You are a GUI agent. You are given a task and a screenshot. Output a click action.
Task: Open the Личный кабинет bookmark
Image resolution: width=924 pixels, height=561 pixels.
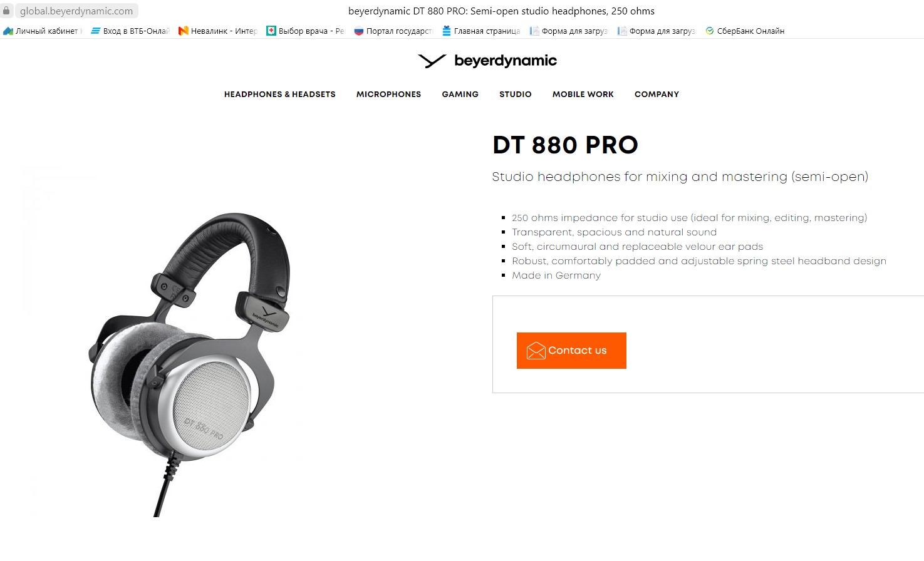pyautogui.click(x=43, y=31)
